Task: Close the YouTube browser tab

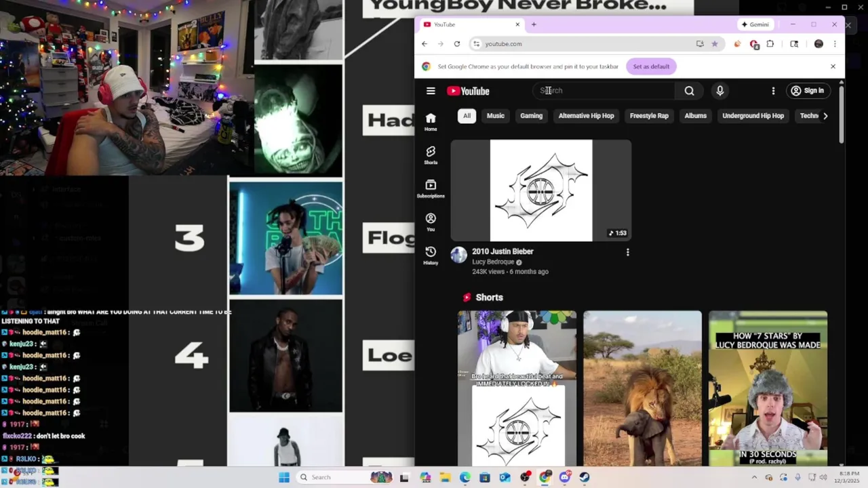Action: click(517, 24)
